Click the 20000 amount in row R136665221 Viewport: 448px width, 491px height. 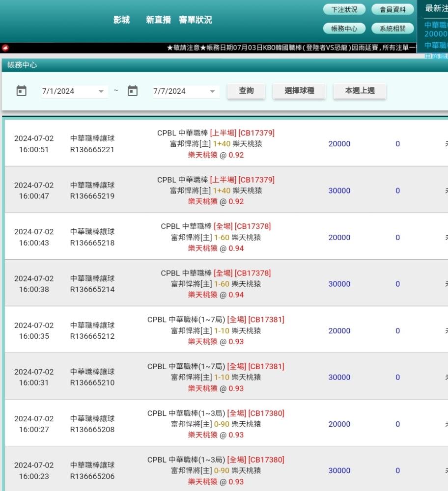(339, 144)
